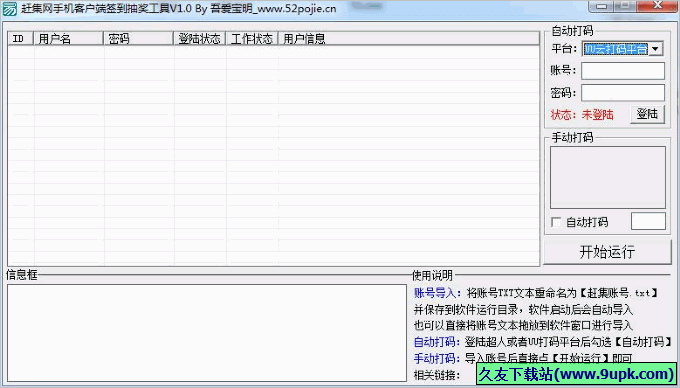Viewport: 680px width, 388px height.
Task: Focus the 账号 account input field
Action: [x=623, y=71]
